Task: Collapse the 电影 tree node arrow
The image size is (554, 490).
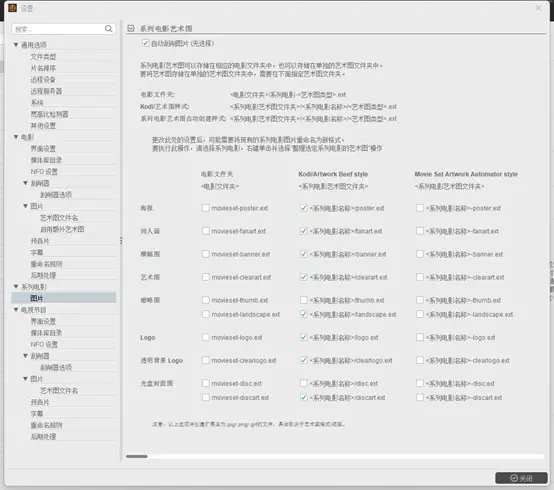Action: (16, 137)
